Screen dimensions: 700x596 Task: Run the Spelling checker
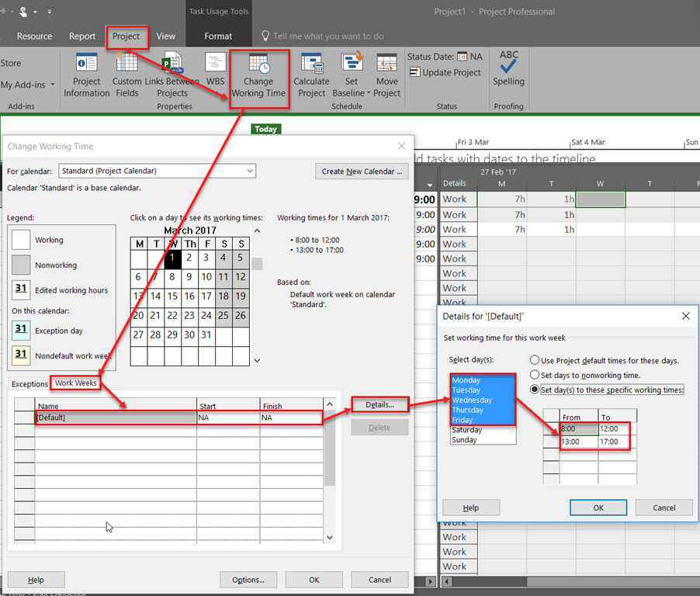coord(508,74)
